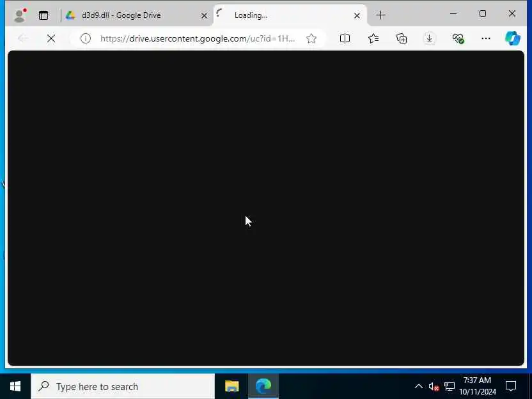532x399 pixels.
Task: Toggle split screen view
Action: coord(345,38)
